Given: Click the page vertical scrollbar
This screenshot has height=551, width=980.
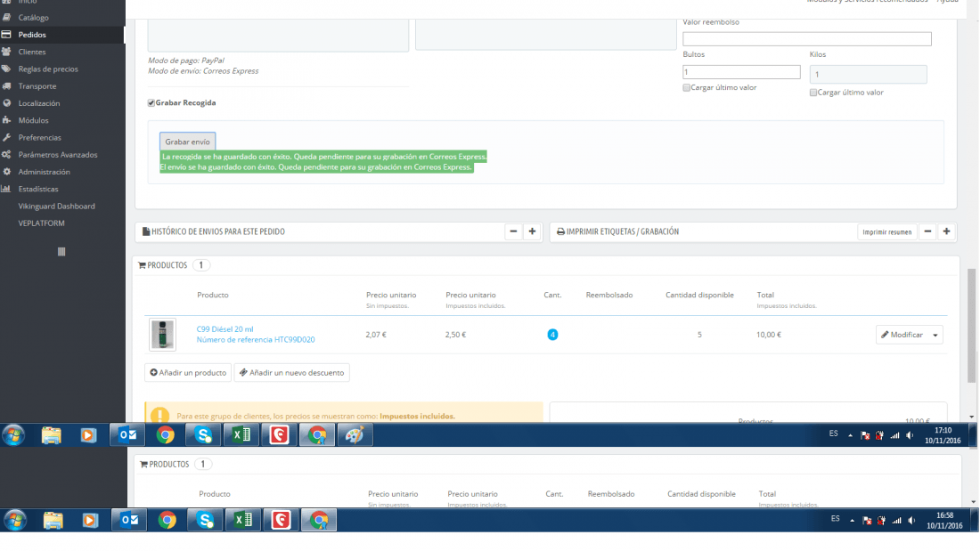Looking at the screenshot, I should (971, 325).
